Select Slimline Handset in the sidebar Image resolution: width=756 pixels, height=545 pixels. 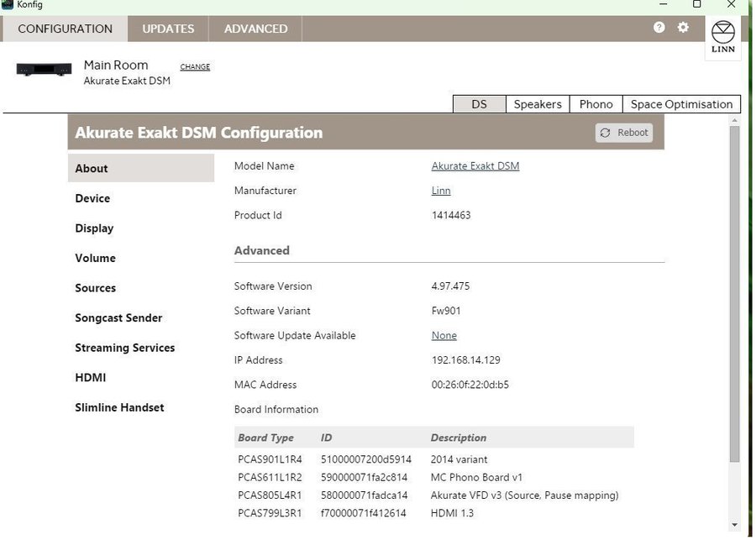[119, 408]
